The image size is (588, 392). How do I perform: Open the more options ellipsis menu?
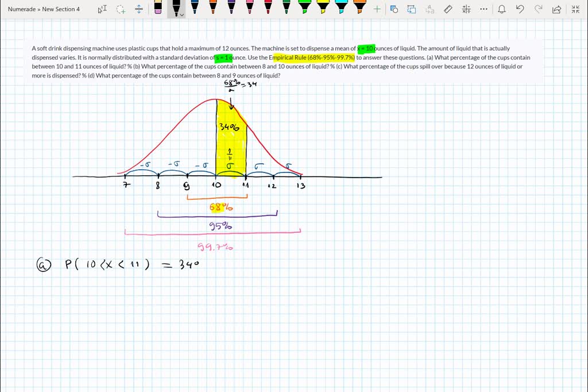point(483,9)
